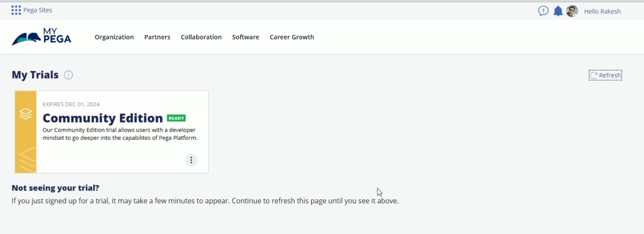Open the Community Edition trial title
This screenshot has width=644, height=234.
tap(102, 118)
